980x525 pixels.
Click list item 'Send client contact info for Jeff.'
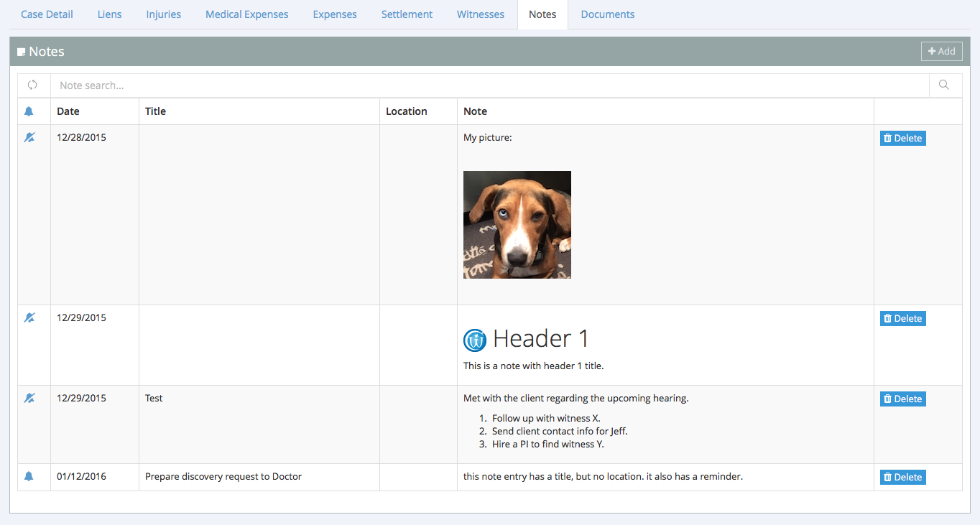[560, 431]
